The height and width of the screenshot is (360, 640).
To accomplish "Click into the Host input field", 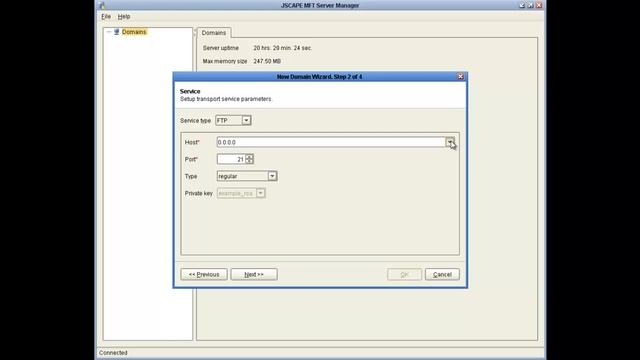I will click(x=331, y=142).
